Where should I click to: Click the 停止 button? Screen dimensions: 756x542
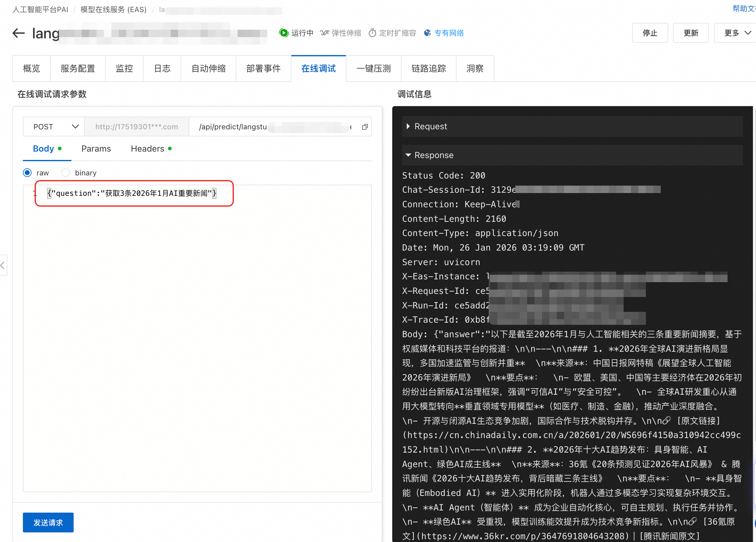[x=650, y=33]
